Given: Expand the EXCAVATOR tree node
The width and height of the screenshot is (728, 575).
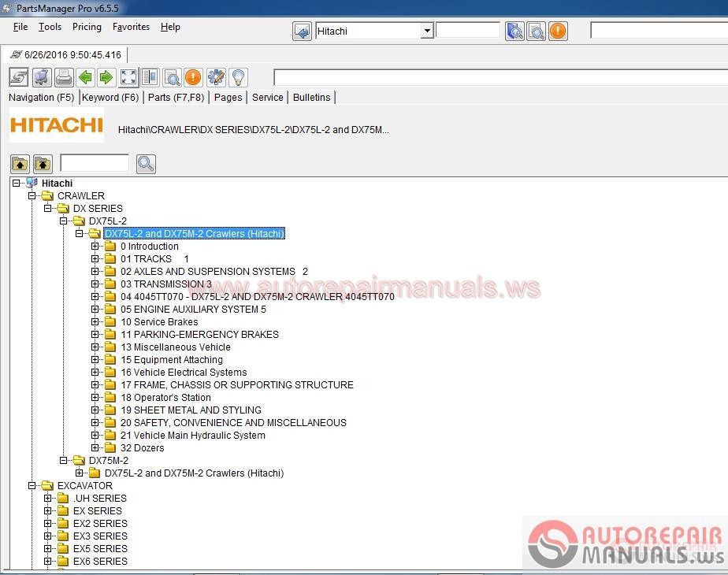Looking at the screenshot, I should tap(32, 485).
